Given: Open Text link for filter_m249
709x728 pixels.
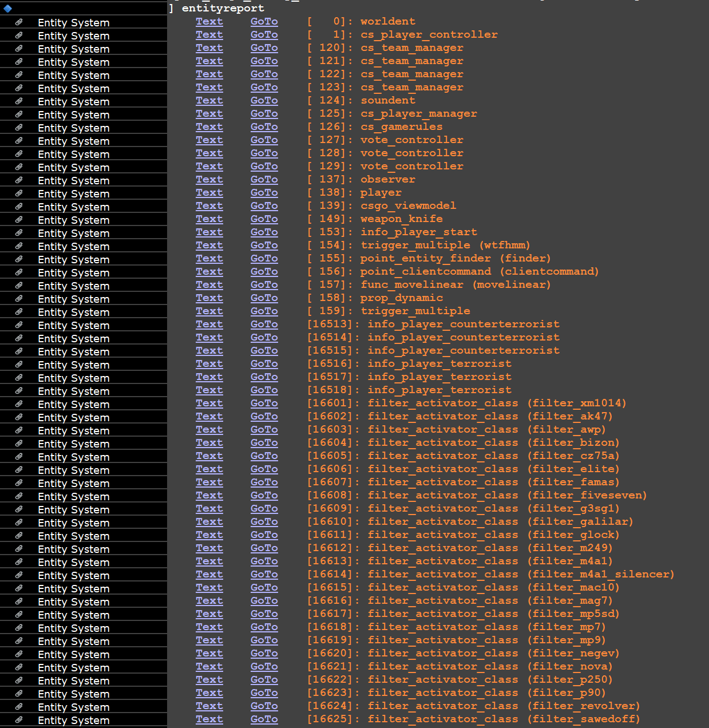Looking at the screenshot, I should 209,548.
